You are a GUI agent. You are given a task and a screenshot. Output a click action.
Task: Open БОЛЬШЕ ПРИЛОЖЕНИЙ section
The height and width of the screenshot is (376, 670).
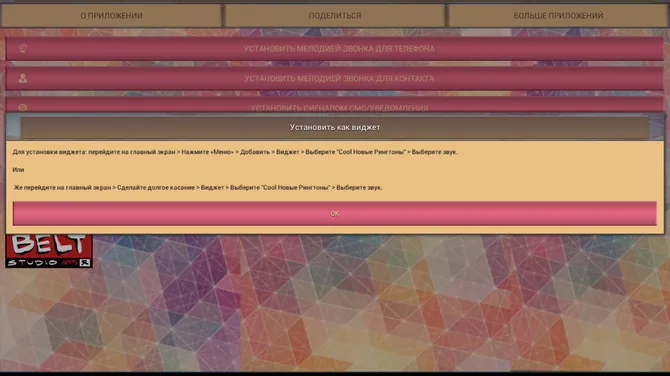pos(558,16)
